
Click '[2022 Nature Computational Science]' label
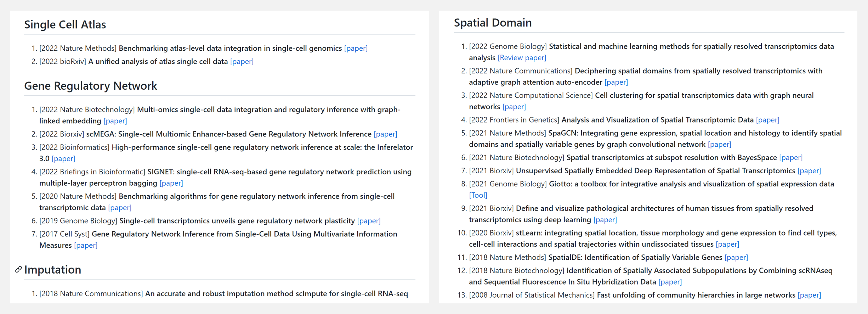pyautogui.click(x=531, y=95)
